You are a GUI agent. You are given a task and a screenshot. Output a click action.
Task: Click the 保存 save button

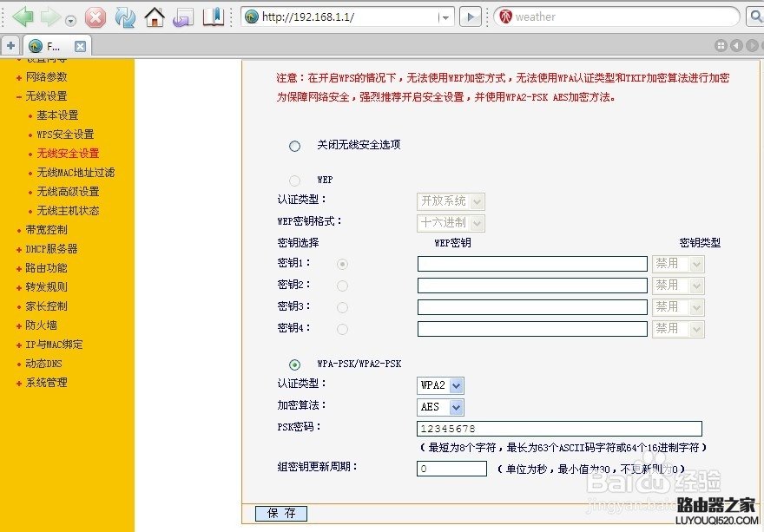[x=280, y=514]
